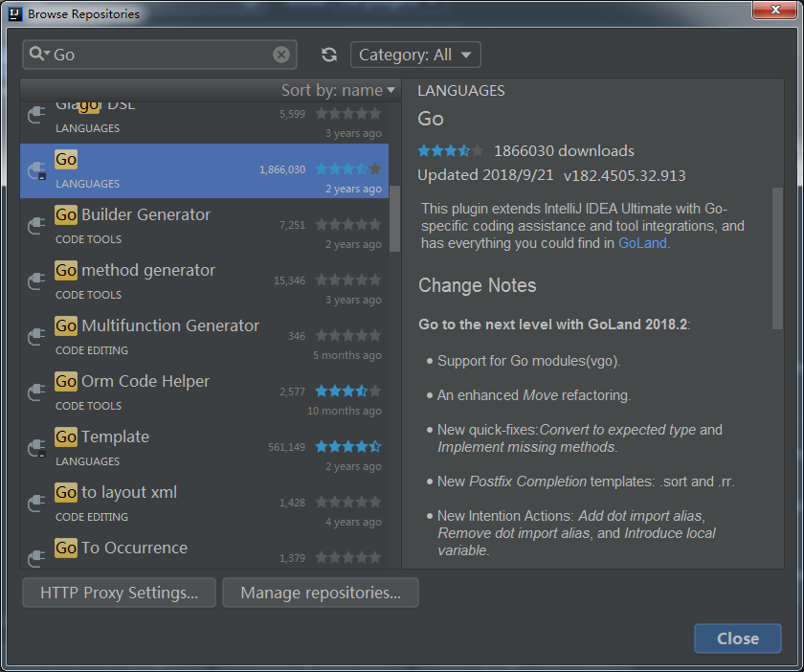Click star rating of Go to layout xml
This screenshot has width=804, height=672.
tap(348, 502)
